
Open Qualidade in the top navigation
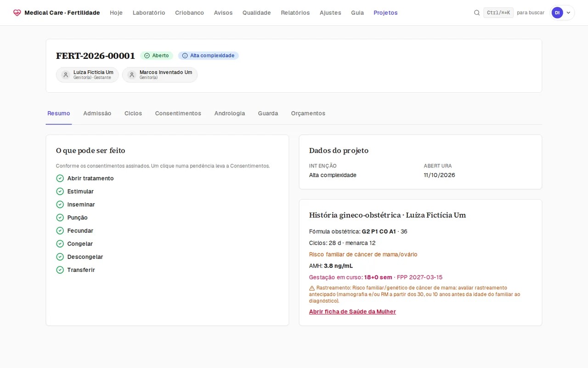(x=257, y=13)
